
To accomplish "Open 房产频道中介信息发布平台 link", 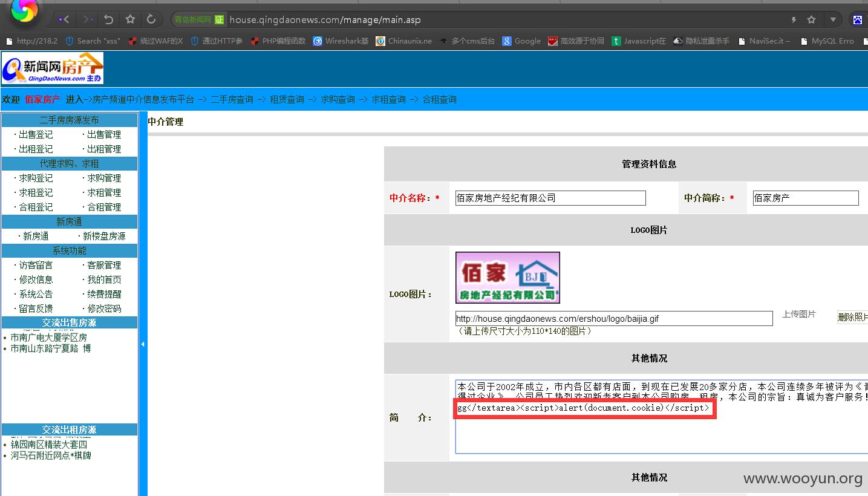I will pos(143,99).
